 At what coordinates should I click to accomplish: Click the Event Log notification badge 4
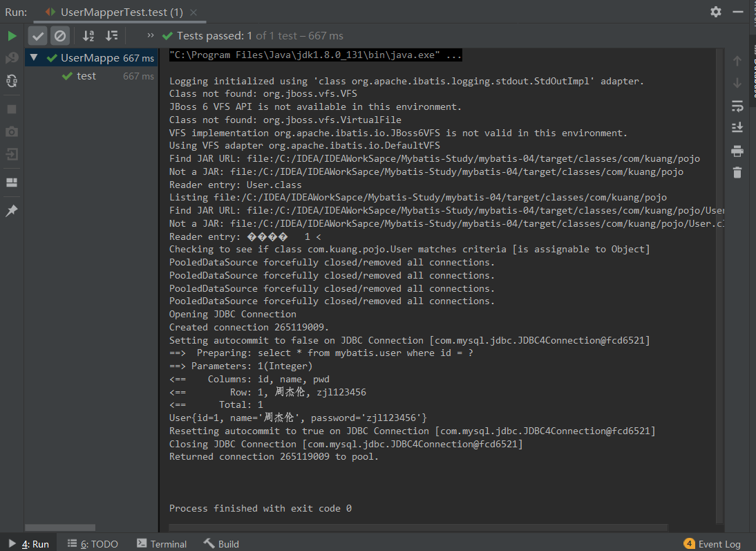click(690, 544)
